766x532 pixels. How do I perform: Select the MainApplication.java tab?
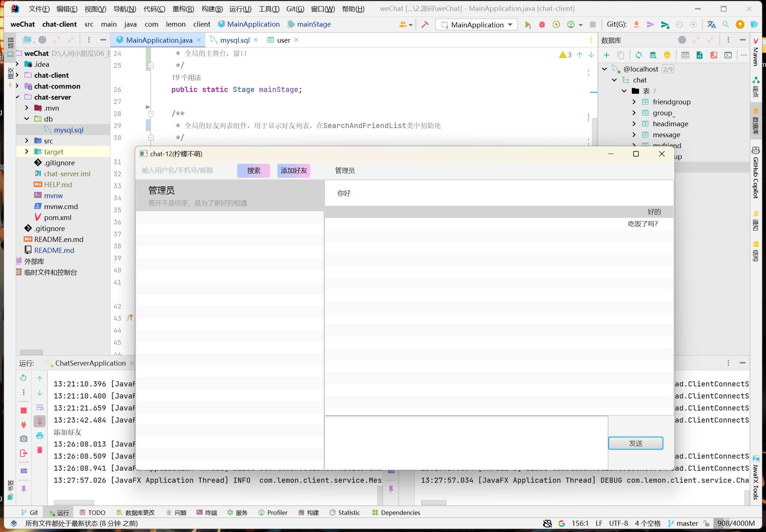pyautogui.click(x=158, y=39)
